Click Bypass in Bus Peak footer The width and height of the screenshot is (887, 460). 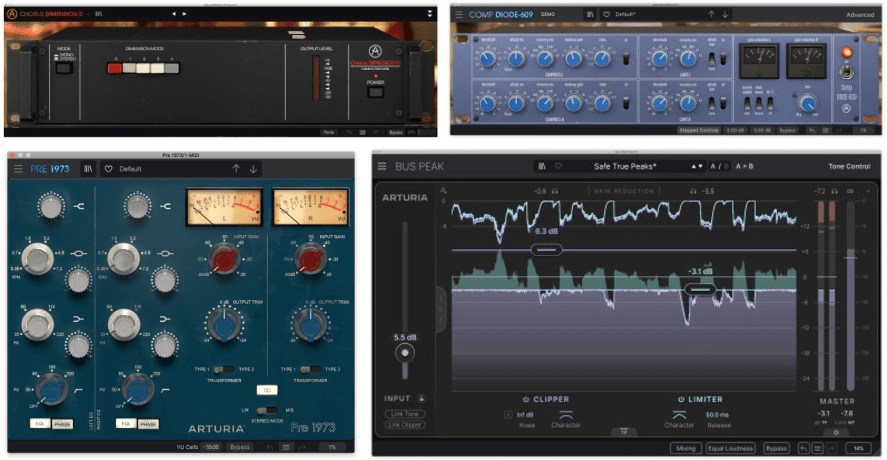(777, 449)
